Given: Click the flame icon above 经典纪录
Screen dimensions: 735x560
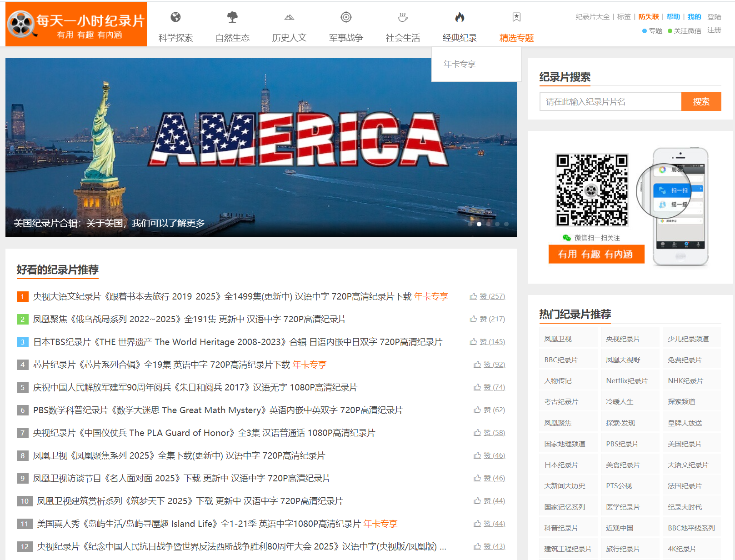Looking at the screenshot, I should tap(460, 17).
